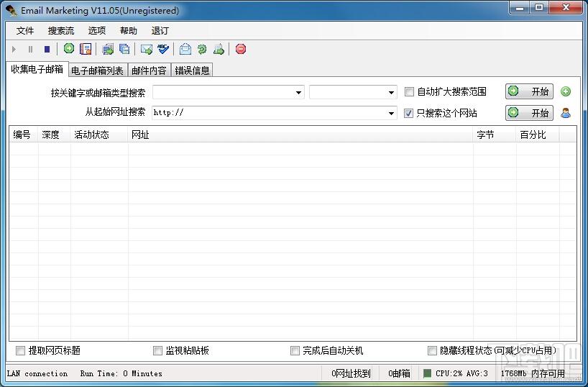Click the ABC spell check icon
Image resolution: width=588 pixels, height=387 pixels.
(x=163, y=49)
